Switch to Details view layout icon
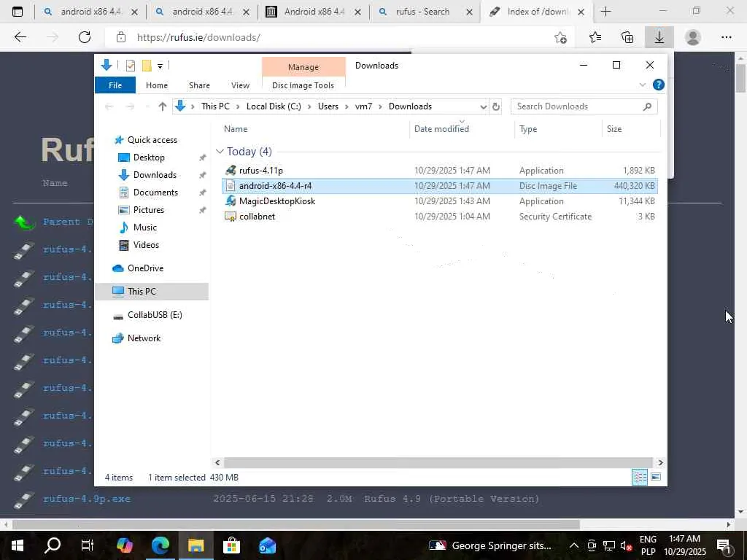Viewport: 747px width, 560px height. (x=639, y=477)
